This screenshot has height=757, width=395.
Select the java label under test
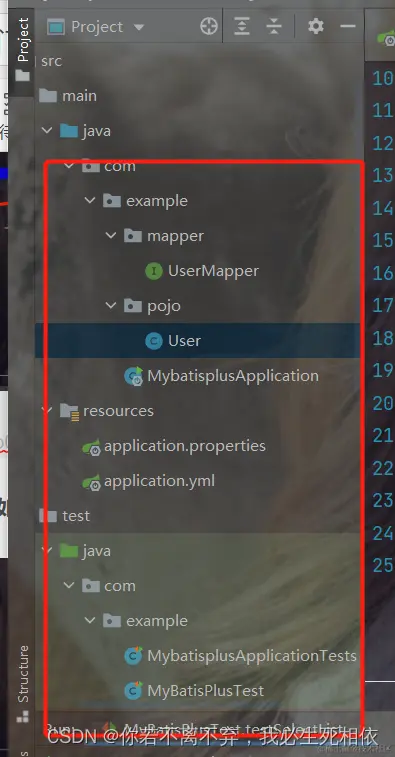point(97,551)
